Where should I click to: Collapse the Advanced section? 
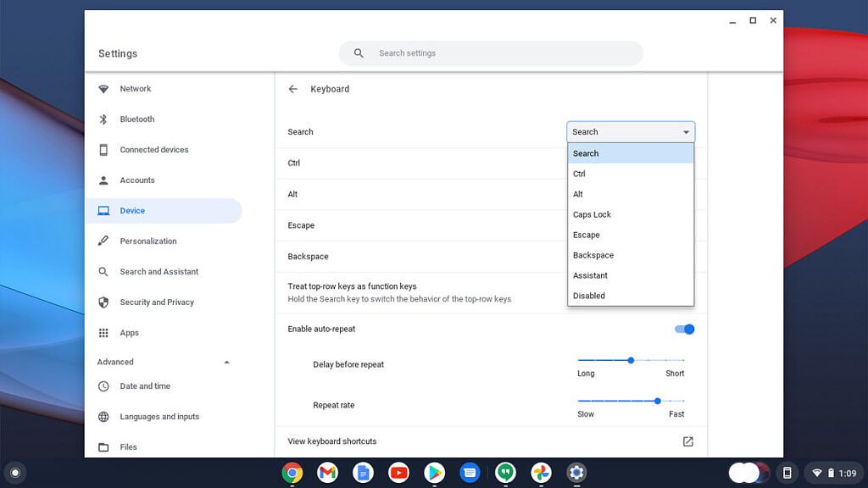pos(226,362)
